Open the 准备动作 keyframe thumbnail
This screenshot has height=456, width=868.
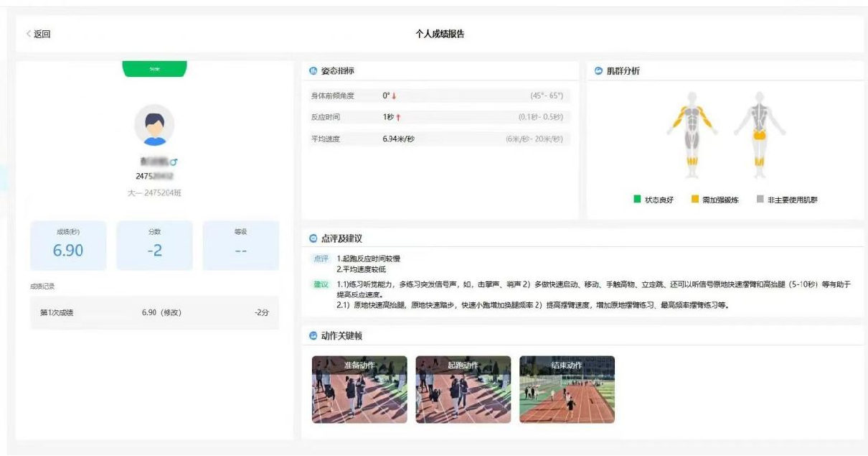click(359, 389)
